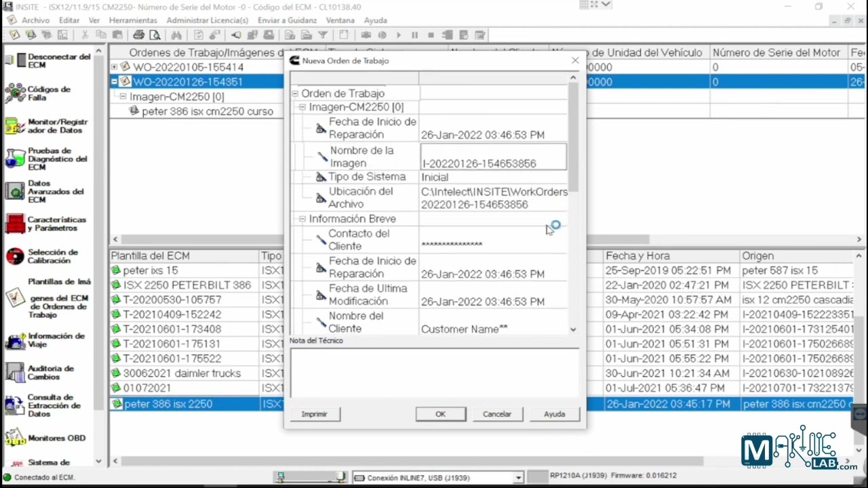
Task: Click the binoculars Find toolbar icon
Action: tap(176, 35)
